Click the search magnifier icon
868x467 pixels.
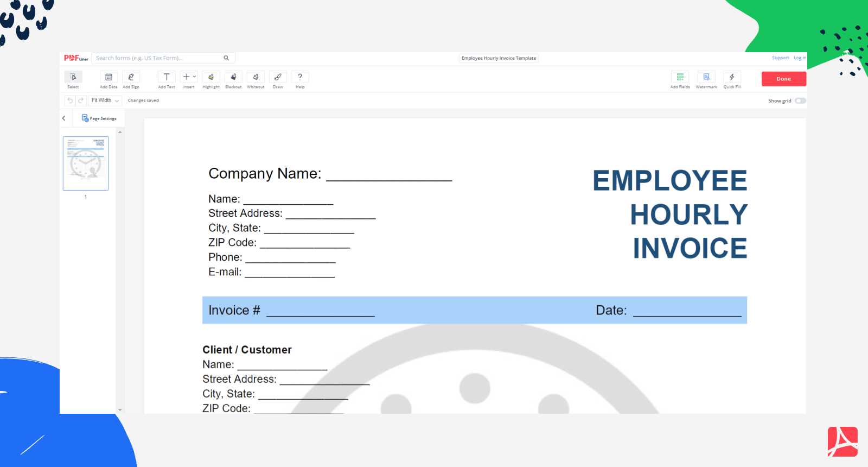(226, 58)
